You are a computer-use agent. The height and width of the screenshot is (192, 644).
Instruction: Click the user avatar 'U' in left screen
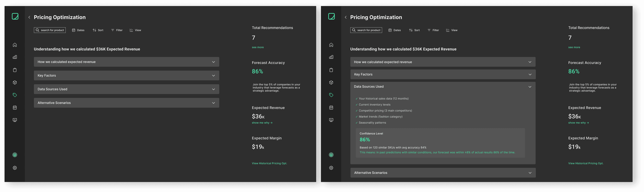pyautogui.click(x=15, y=155)
